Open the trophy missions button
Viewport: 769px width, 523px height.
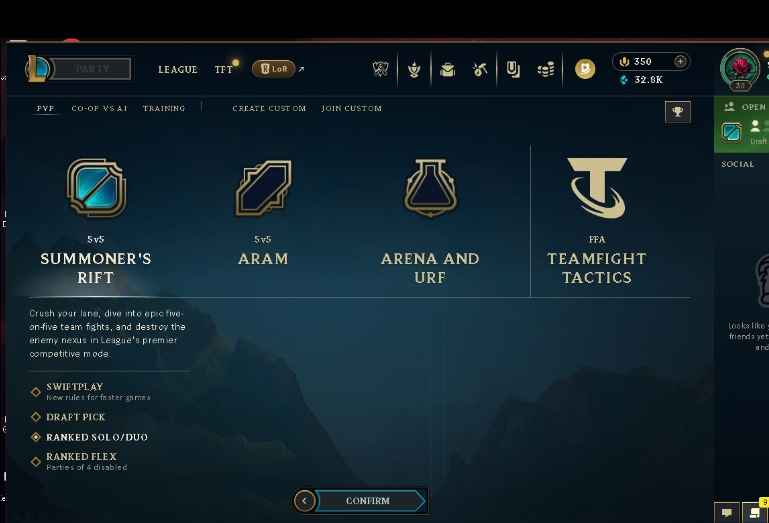(x=678, y=112)
